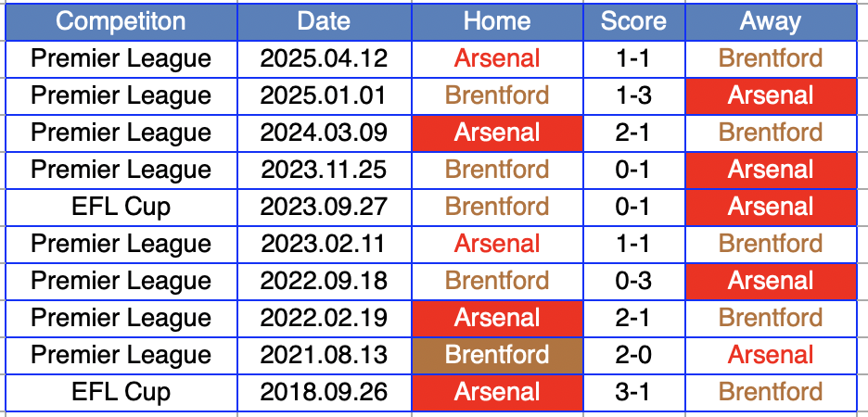Click the 2025.01.01 date cell
This screenshot has height=417, width=868.
pos(324,95)
